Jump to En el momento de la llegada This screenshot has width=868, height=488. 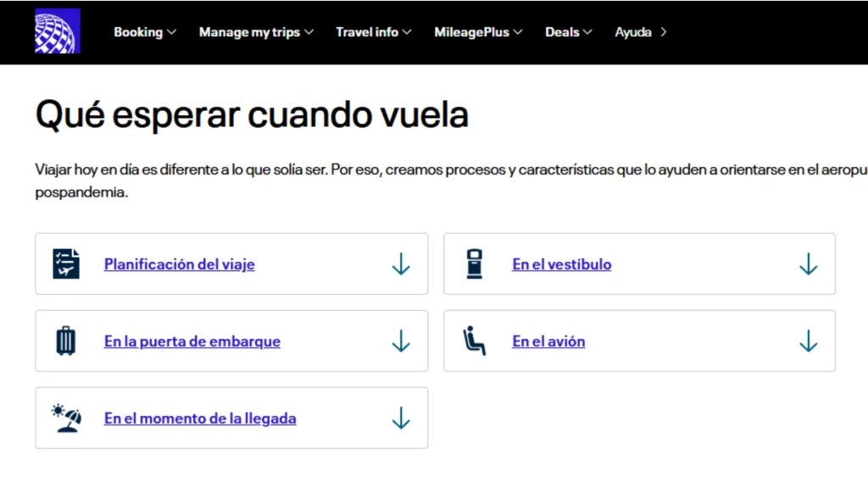point(200,419)
